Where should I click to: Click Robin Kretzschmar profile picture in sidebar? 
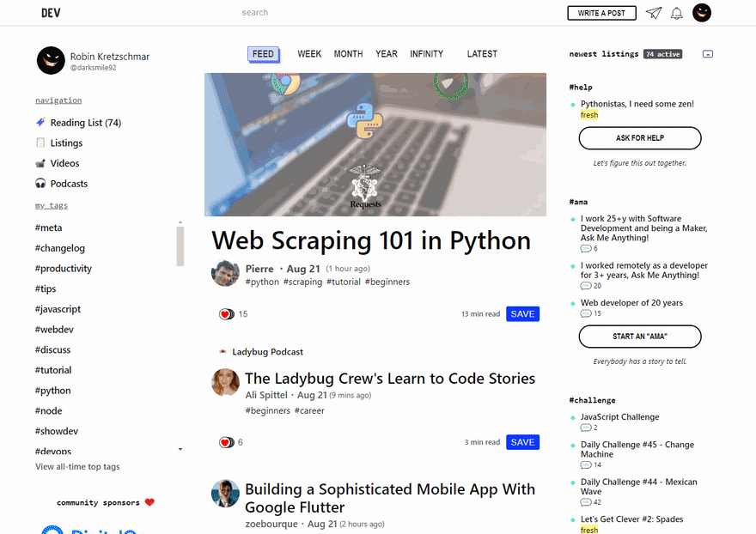click(x=51, y=60)
